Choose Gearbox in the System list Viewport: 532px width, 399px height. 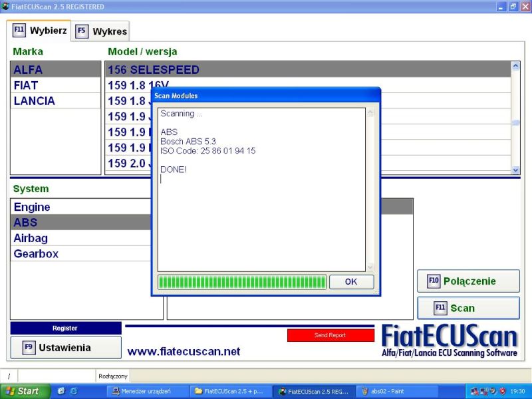(80, 253)
